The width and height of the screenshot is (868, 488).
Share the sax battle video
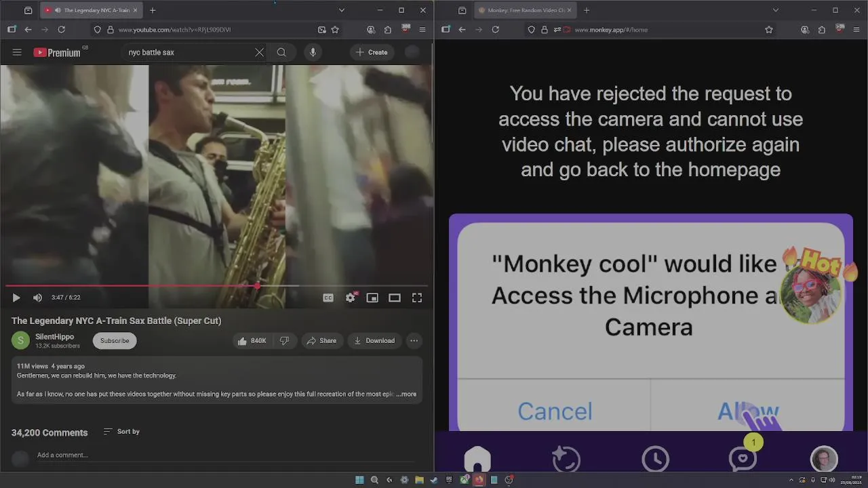point(321,341)
